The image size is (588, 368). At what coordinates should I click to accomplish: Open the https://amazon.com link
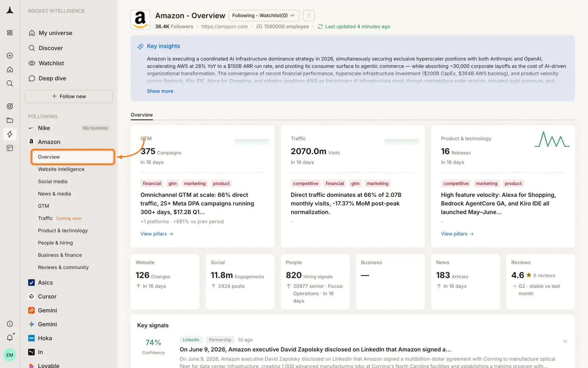pos(225,26)
